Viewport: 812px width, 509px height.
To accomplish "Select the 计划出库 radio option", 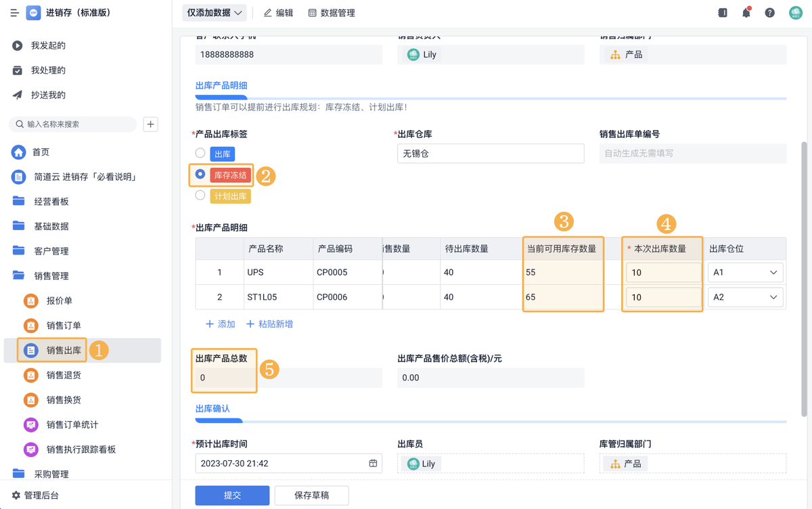I will tap(200, 196).
